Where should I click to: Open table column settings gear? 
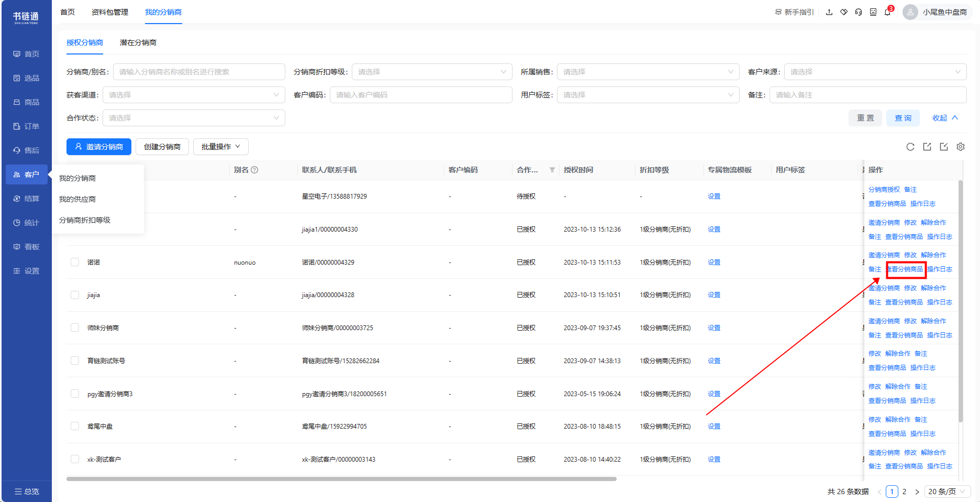click(x=961, y=147)
